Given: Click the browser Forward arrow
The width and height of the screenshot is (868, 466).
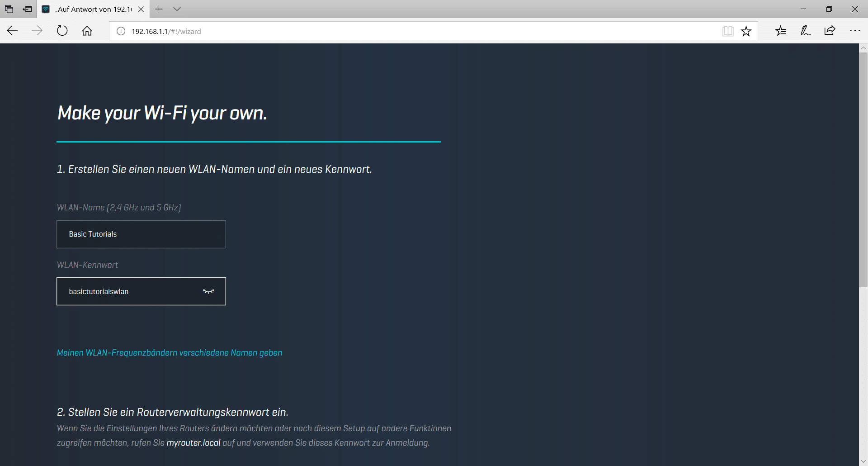Looking at the screenshot, I should [x=37, y=31].
